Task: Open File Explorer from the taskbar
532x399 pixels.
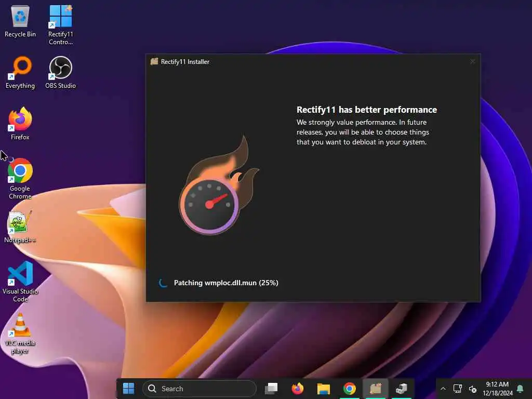Action: pos(323,389)
